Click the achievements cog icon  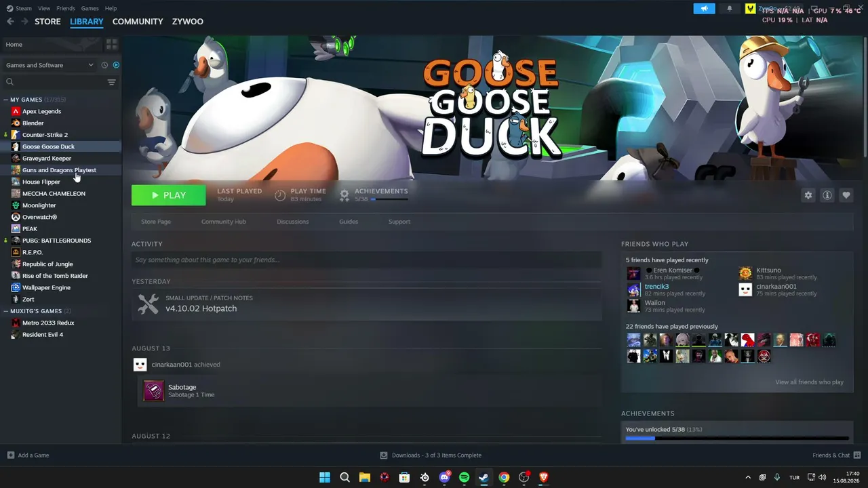coord(344,195)
